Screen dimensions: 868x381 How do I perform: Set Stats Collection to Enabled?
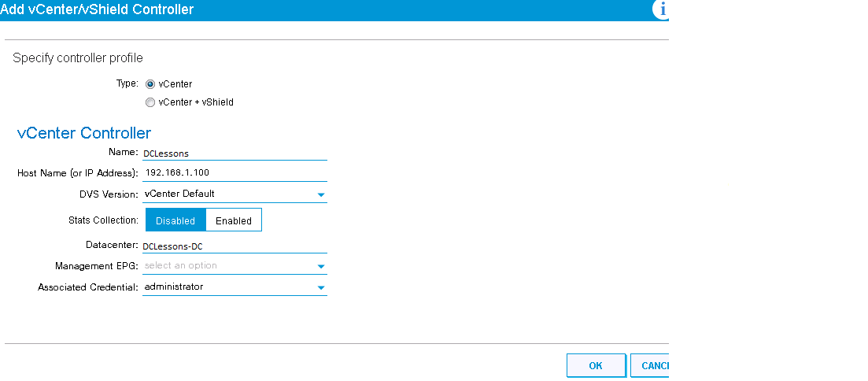(x=234, y=220)
